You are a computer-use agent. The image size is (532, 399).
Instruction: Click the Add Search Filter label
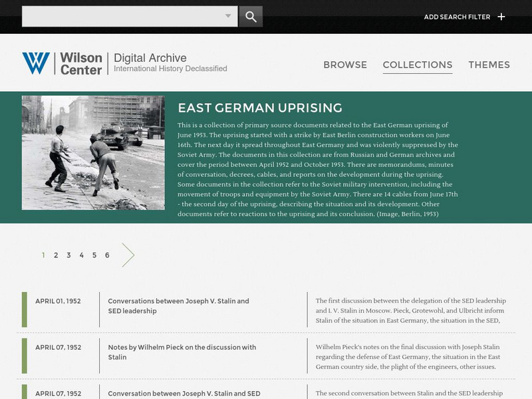pos(457,17)
